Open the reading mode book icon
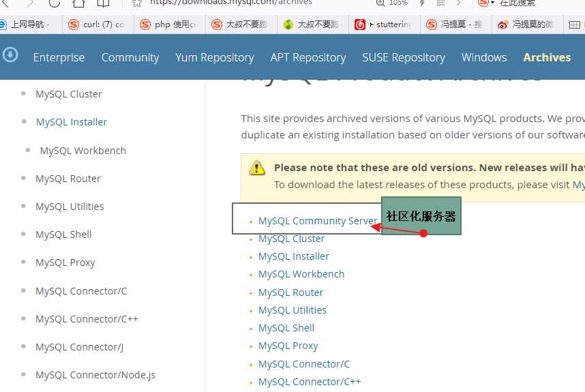Image resolution: width=585 pixels, height=392 pixels. [x=103, y=3]
